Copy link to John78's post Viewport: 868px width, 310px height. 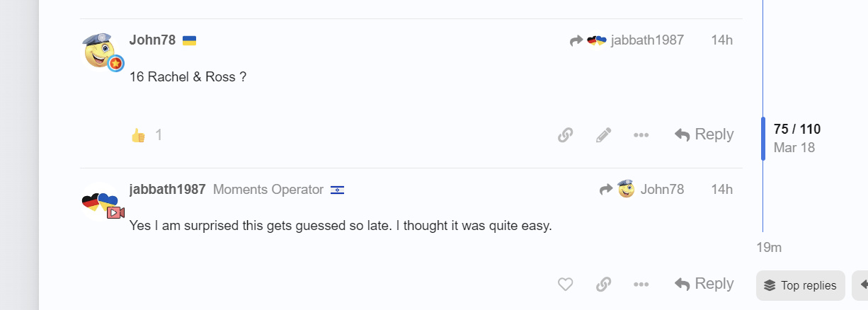[565, 135]
